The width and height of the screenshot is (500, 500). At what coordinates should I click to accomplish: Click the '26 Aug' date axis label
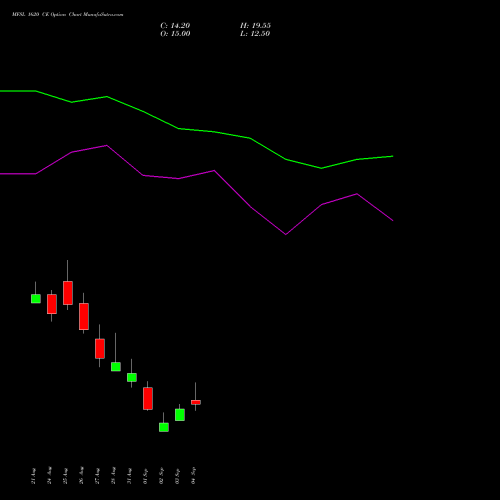[x=81, y=476]
